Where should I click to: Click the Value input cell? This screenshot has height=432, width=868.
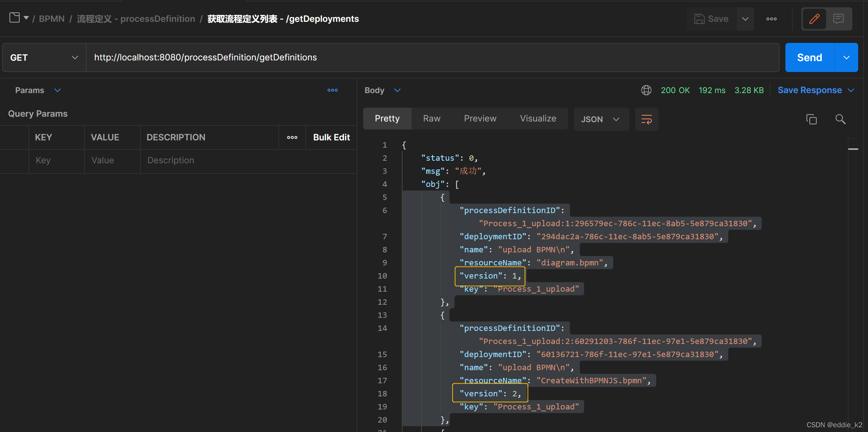[x=112, y=160]
